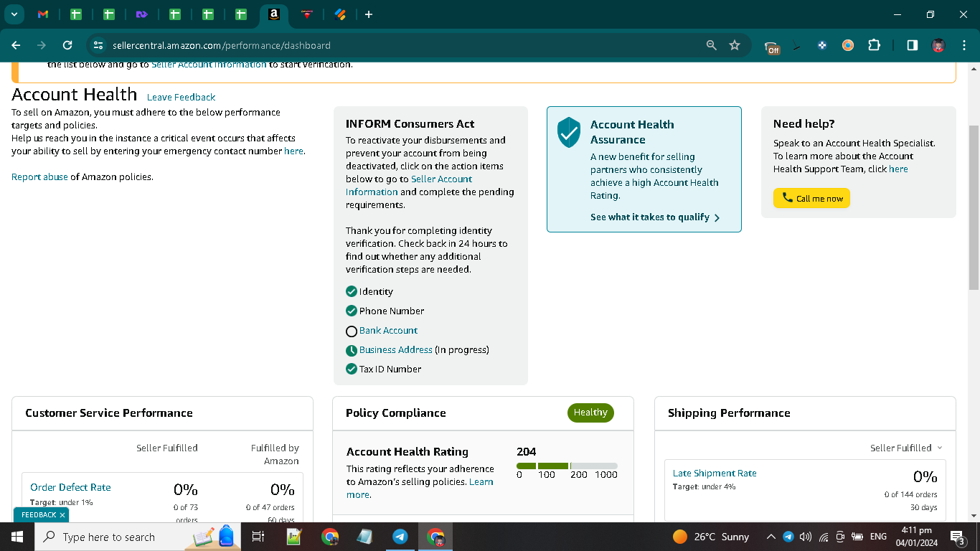Click the chevron after 'See what it takes to qualify'
980x551 pixels.
tap(717, 217)
